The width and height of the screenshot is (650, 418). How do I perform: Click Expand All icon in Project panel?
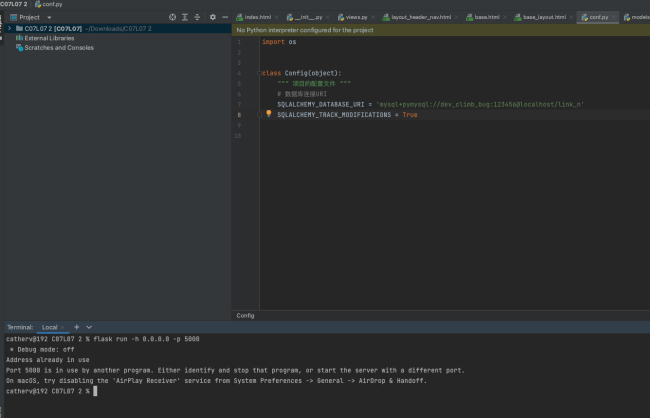[x=185, y=17]
